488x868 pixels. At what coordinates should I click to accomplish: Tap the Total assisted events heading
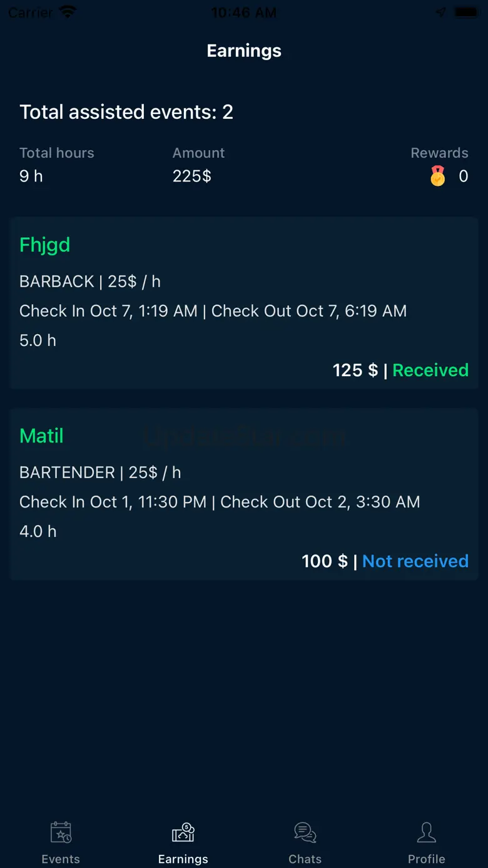coord(126,112)
